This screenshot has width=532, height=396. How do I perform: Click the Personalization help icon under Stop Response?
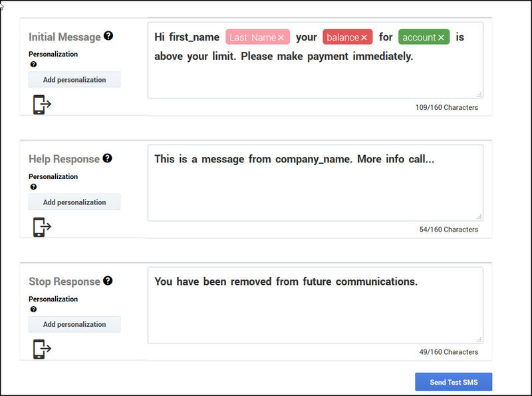33,309
